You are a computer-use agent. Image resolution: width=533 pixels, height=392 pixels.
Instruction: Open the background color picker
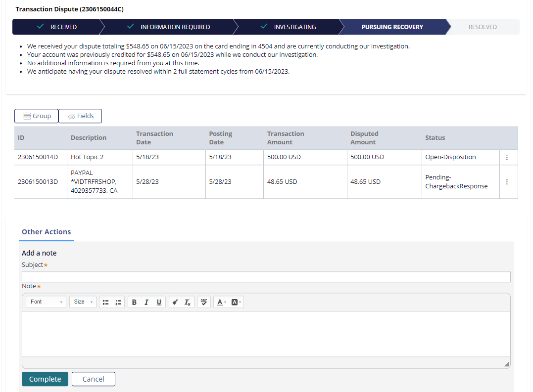236,302
